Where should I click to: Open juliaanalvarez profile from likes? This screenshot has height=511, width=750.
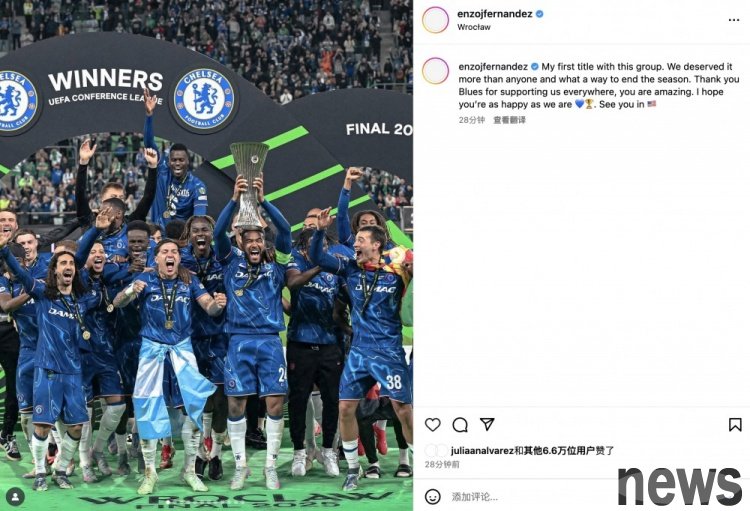click(482, 450)
